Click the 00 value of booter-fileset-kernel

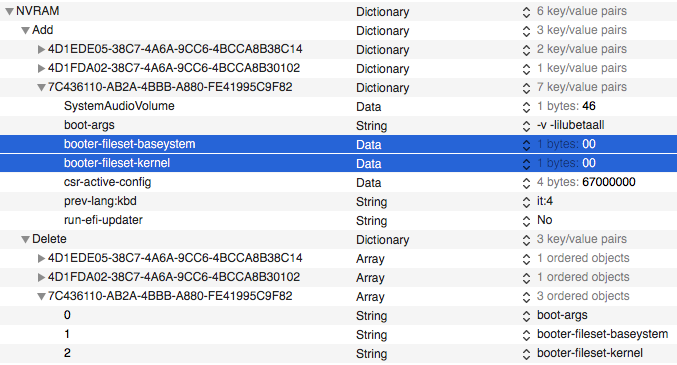coord(589,163)
